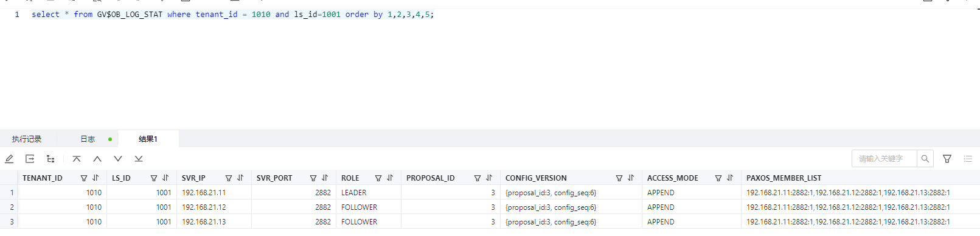Image resolution: width=980 pixels, height=236 pixels.
Task: Click the SQL statement on line 1
Action: tap(233, 14)
